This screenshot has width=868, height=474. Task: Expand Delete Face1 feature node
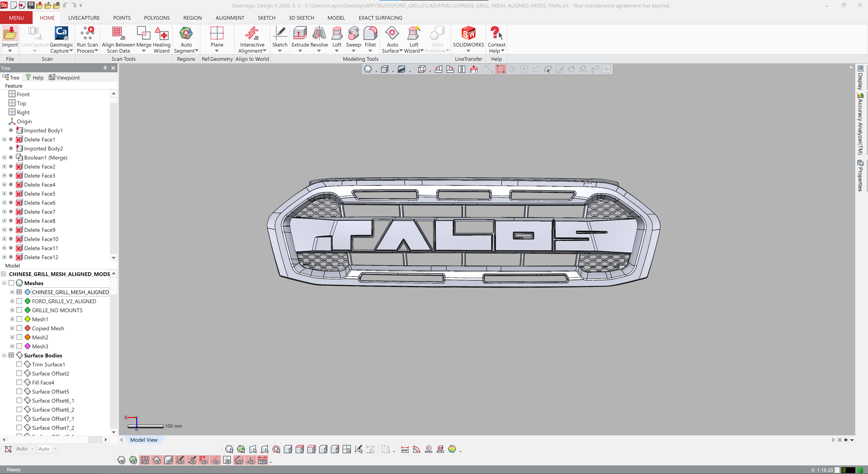point(4,139)
